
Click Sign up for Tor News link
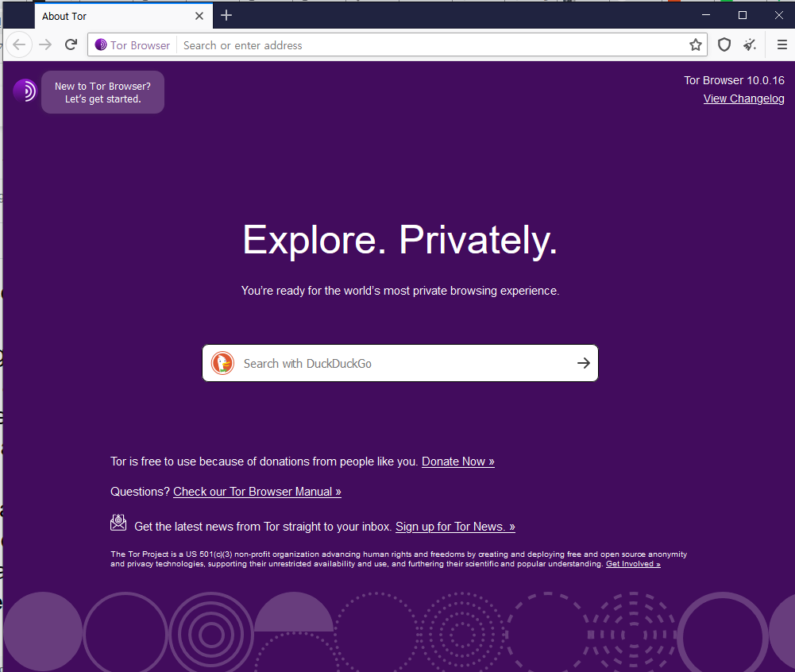point(455,527)
